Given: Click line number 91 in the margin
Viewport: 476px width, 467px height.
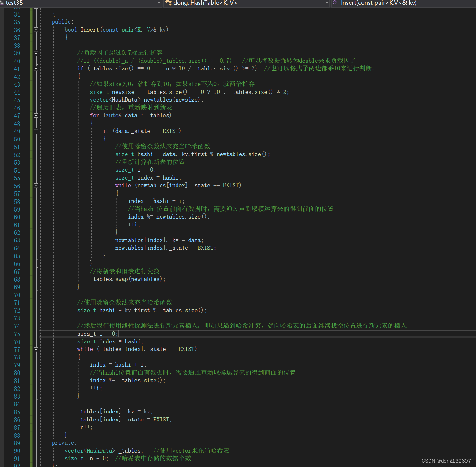Looking at the screenshot, I should [x=17, y=459].
